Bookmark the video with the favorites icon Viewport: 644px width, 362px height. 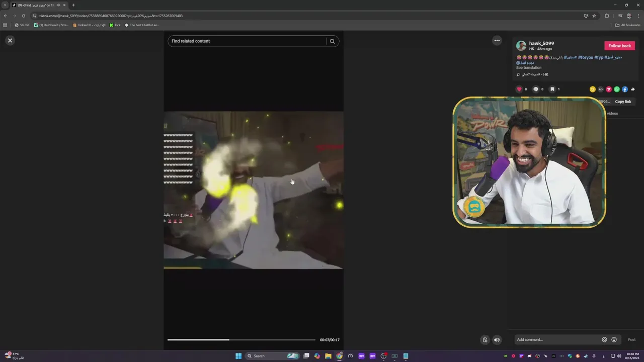(552, 89)
